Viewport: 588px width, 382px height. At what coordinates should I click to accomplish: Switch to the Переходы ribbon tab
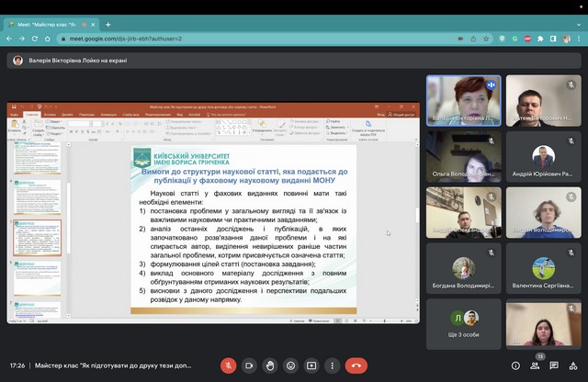pyautogui.click(x=86, y=115)
